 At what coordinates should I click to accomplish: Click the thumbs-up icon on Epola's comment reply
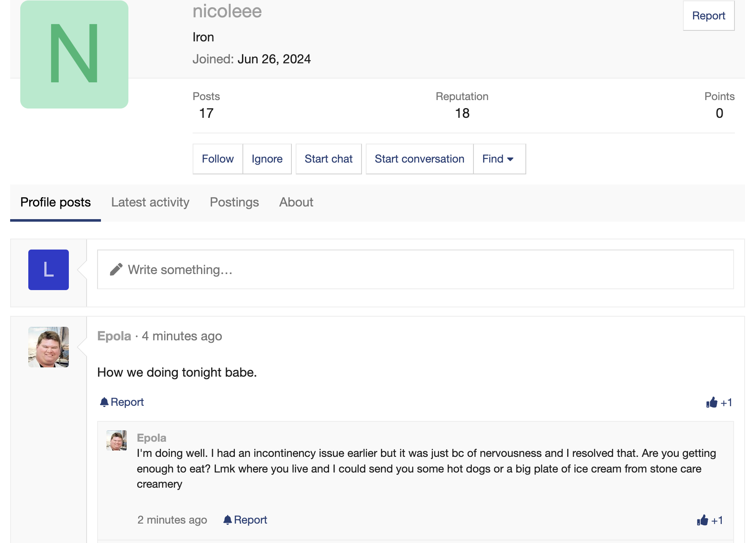(x=702, y=520)
